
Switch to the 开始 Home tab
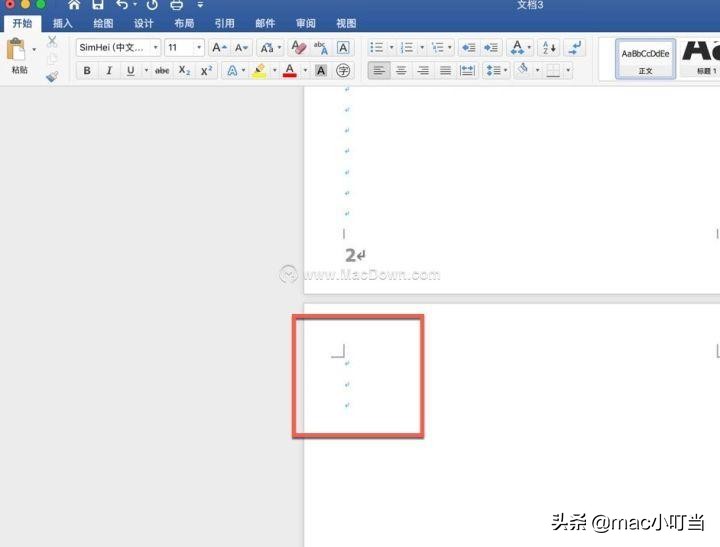point(22,23)
